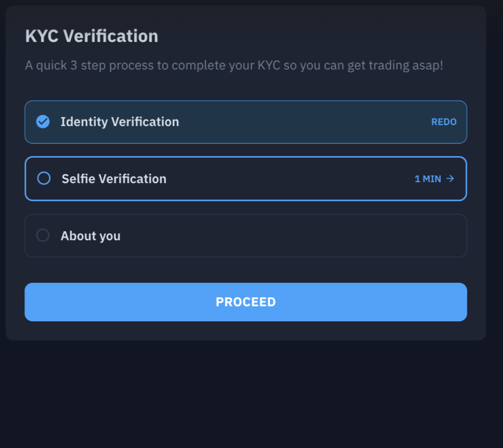The height and width of the screenshot is (448, 503).
Task: Click the 1 MIN duration text
Action: coord(428,179)
